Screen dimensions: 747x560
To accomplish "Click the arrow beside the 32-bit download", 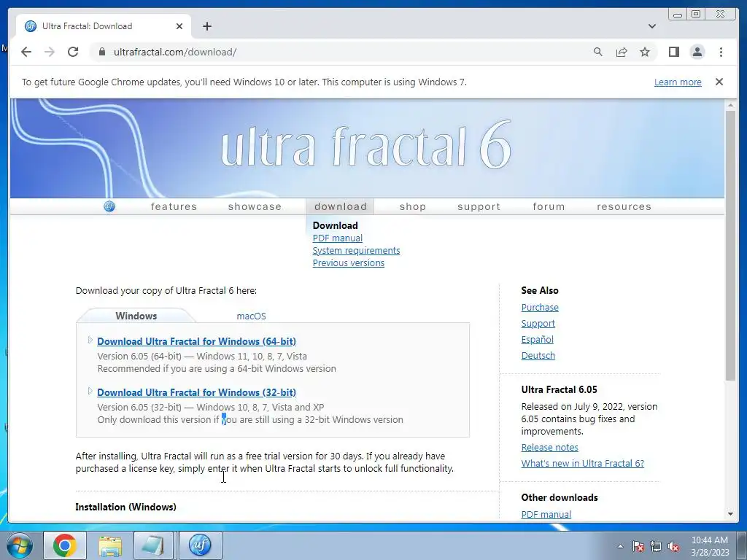I will [90, 391].
